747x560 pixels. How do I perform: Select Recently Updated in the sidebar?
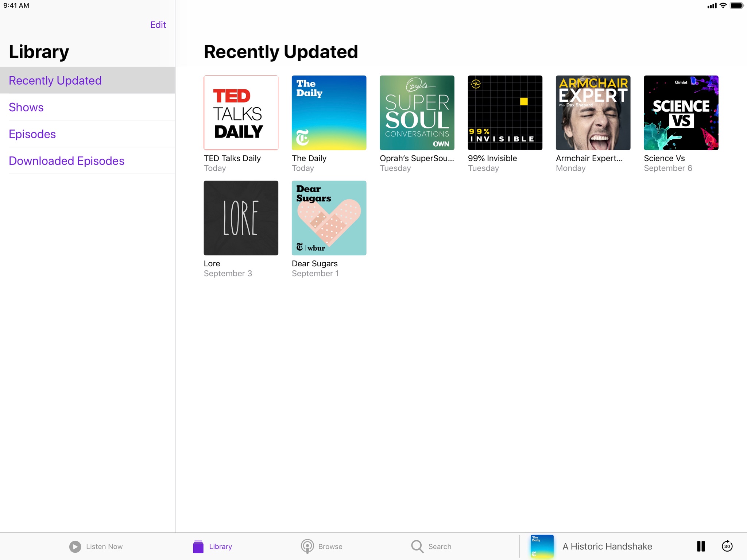pyautogui.click(x=88, y=80)
